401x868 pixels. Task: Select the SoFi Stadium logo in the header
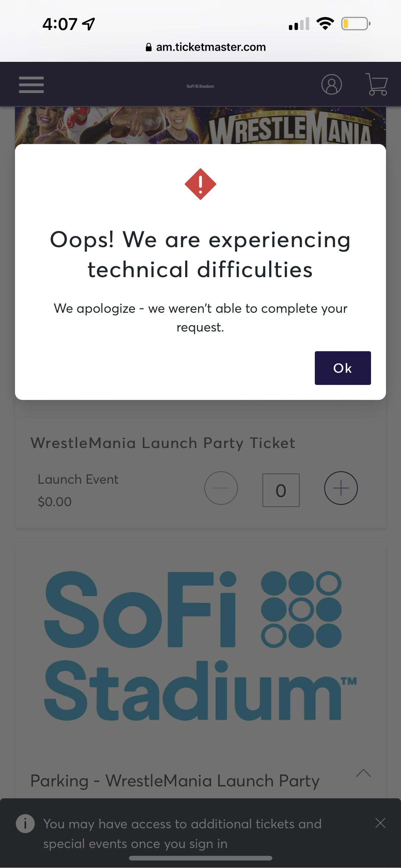pos(200,86)
